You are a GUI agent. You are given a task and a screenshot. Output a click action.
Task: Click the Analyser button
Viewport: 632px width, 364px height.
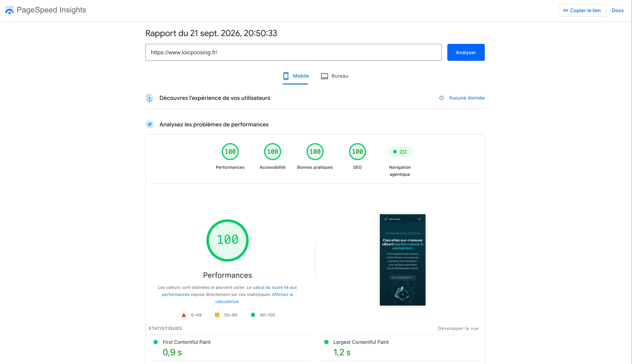click(466, 52)
